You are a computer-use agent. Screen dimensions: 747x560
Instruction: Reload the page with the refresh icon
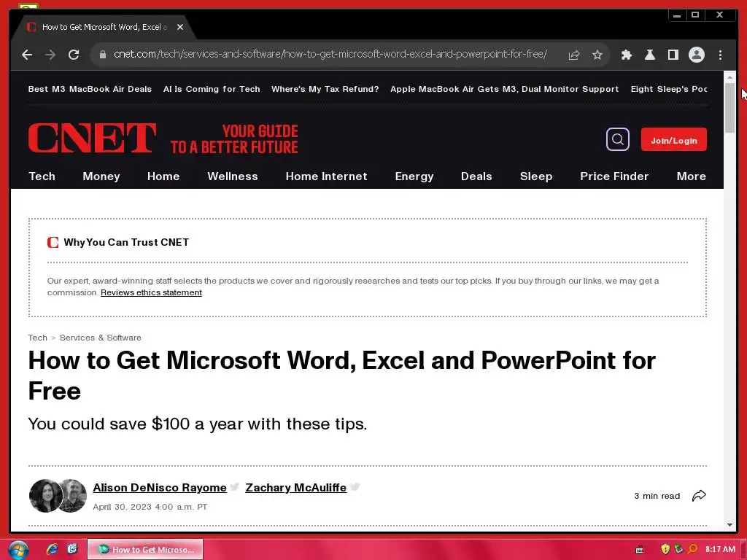tap(74, 55)
